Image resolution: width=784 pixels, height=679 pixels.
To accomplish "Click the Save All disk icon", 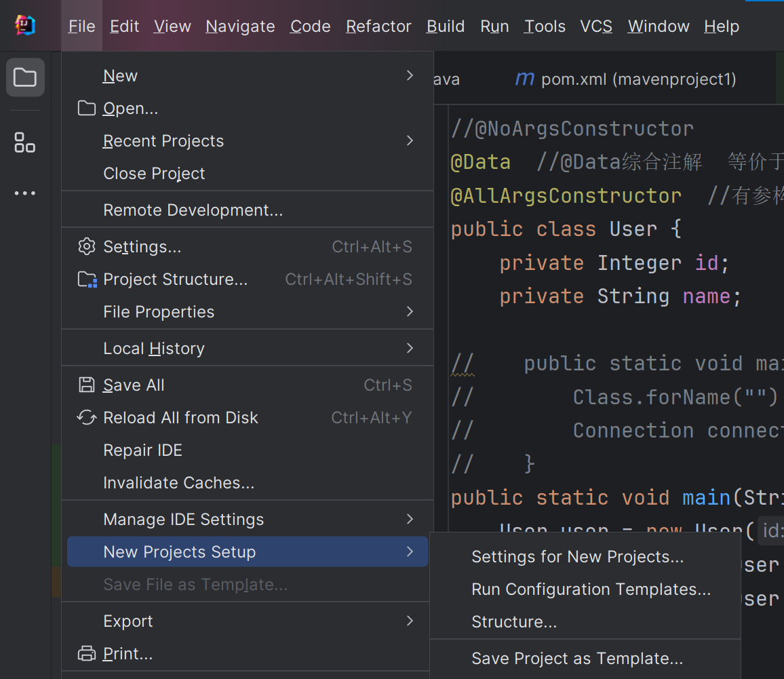I will 87,385.
